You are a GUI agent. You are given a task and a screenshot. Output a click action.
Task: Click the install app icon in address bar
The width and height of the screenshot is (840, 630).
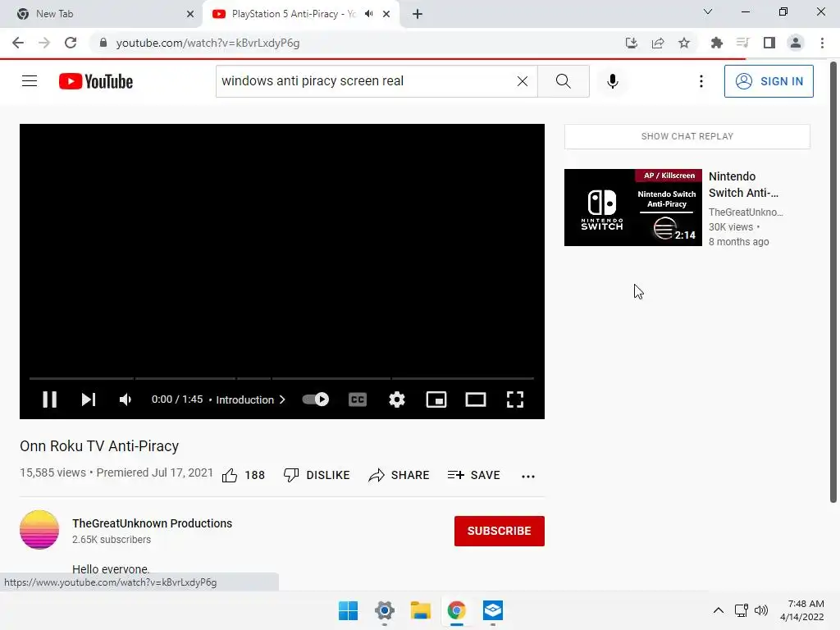point(632,43)
